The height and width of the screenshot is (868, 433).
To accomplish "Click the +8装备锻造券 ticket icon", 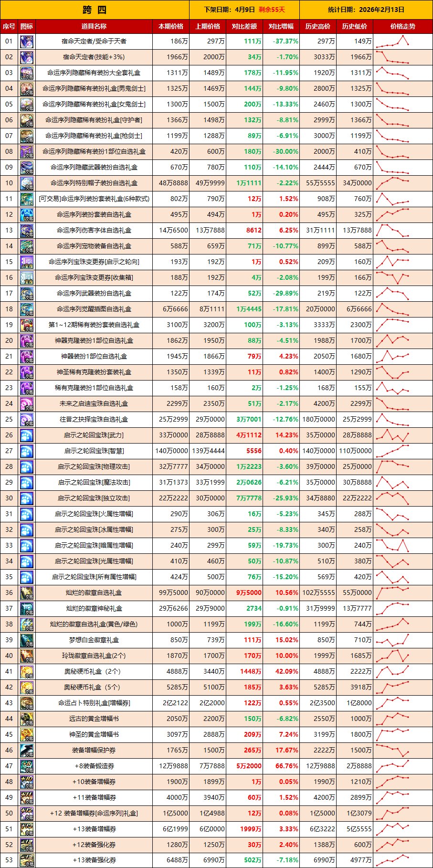I will click(x=27, y=766).
